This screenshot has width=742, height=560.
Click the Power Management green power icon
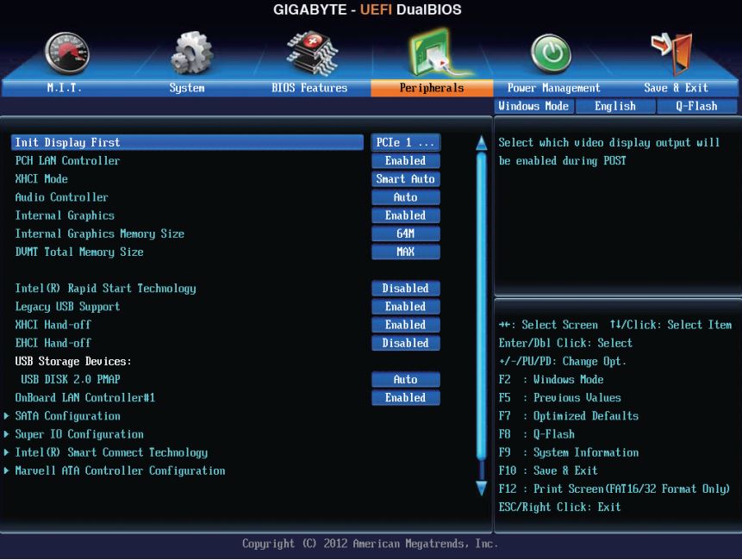pyautogui.click(x=551, y=54)
